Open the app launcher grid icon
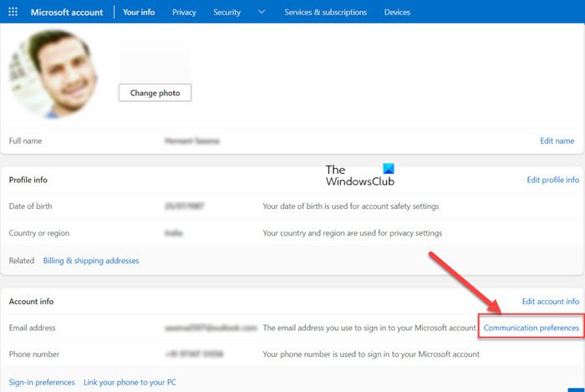 pyautogui.click(x=13, y=12)
